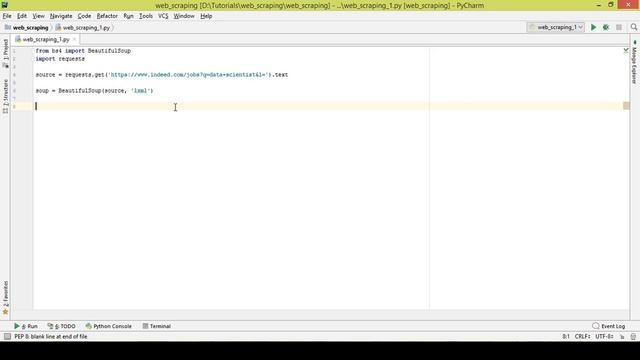This screenshot has height=360, width=640.
Task: Show the Favorites tool window
Action: (5, 298)
